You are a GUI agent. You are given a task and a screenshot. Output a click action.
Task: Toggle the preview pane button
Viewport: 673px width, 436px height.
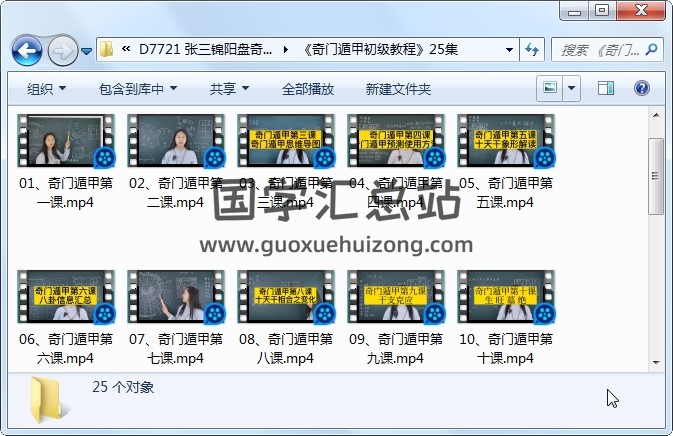point(606,89)
